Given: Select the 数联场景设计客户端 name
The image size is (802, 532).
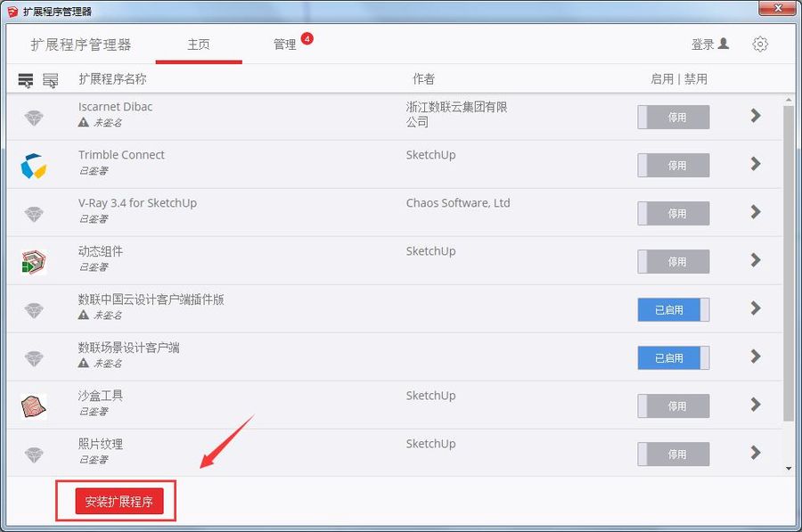Looking at the screenshot, I should pyautogui.click(x=129, y=348).
